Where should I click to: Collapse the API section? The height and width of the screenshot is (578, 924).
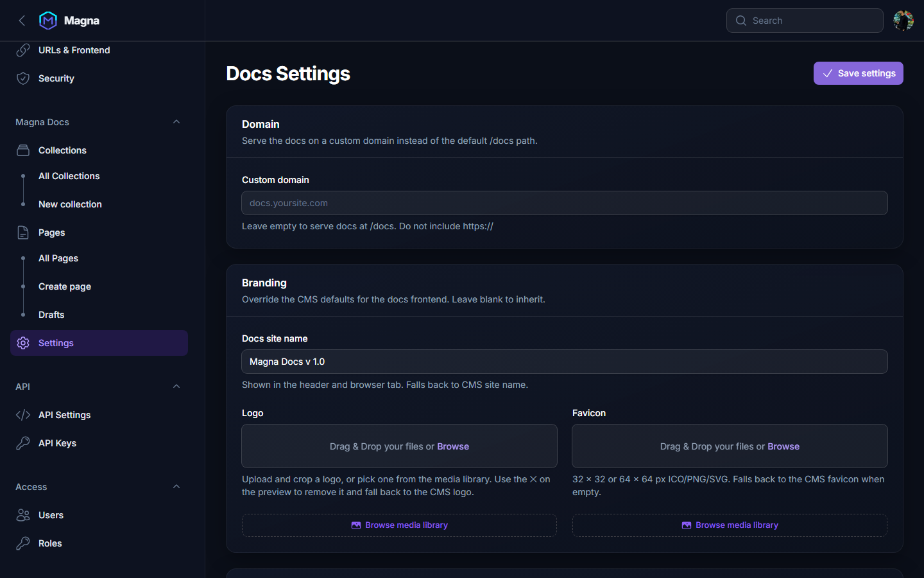tap(176, 387)
